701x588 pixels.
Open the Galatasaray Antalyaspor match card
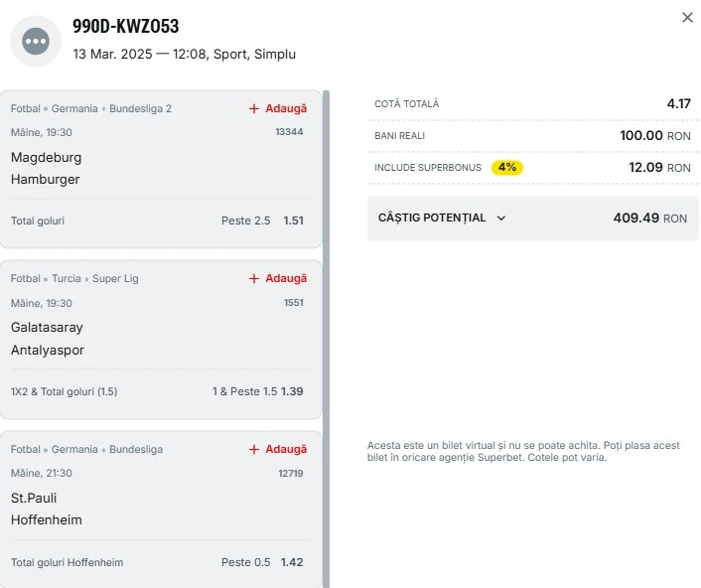point(161,340)
